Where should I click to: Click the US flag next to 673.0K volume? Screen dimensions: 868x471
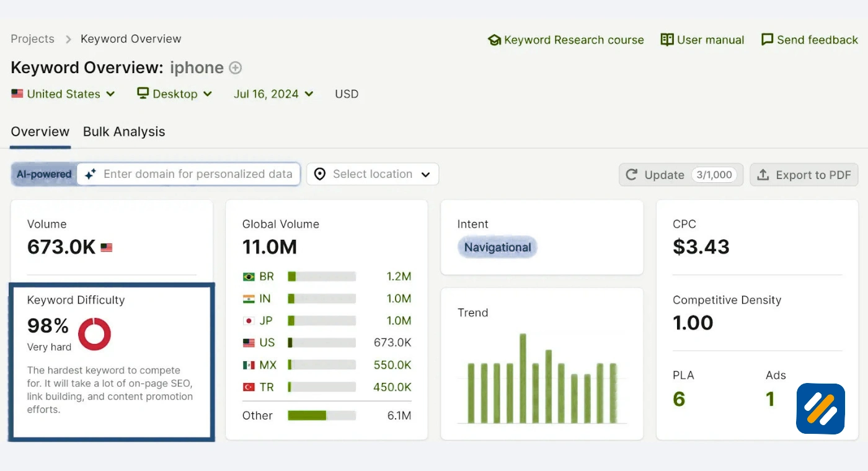[107, 247]
